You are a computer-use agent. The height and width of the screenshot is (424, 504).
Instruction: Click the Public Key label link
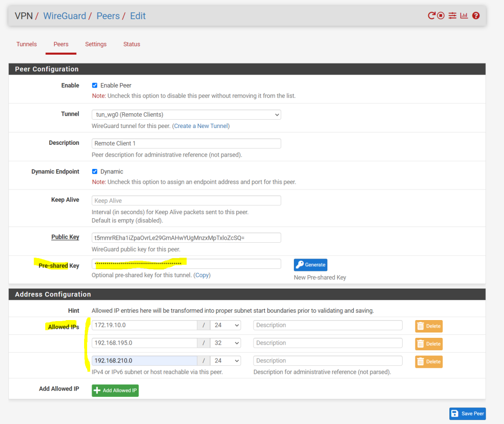(x=65, y=237)
